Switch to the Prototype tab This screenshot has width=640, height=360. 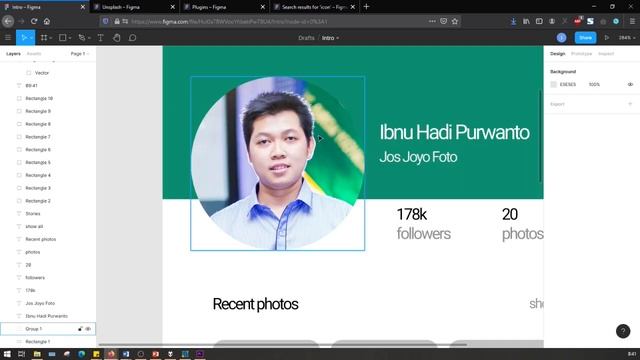pyautogui.click(x=581, y=53)
